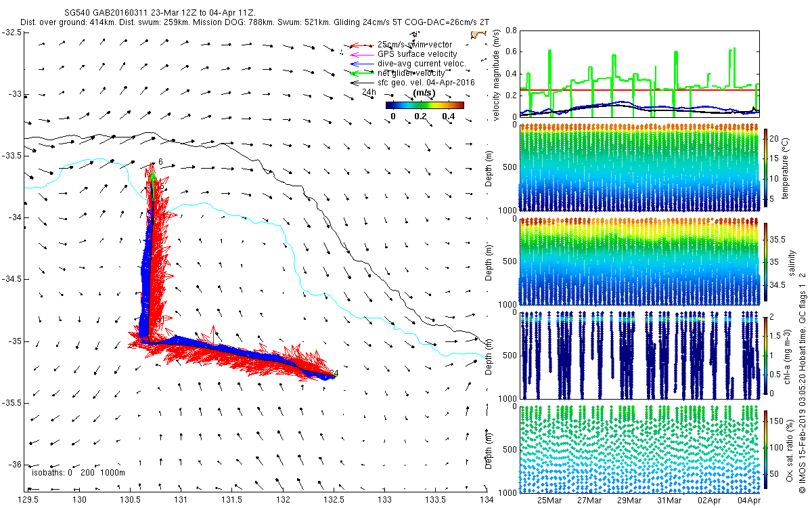
Task: Click the 'Dist. over ground: 414km' summary line
Action: pyautogui.click(x=254, y=22)
